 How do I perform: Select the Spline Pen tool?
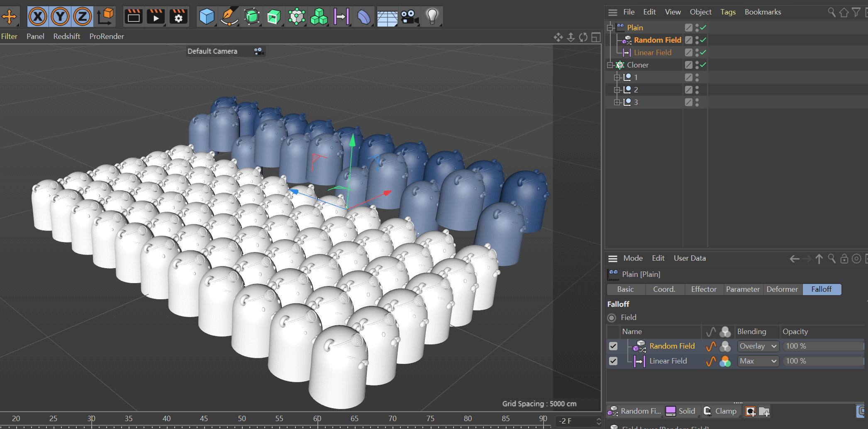tap(229, 17)
